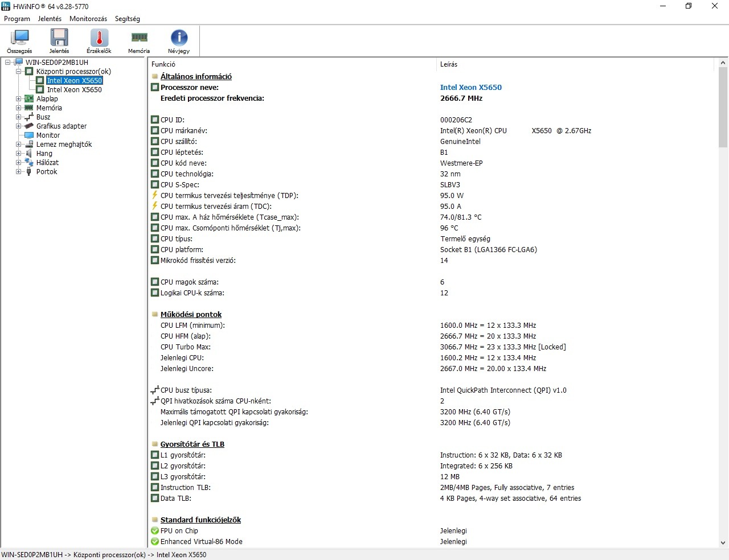The image size is (729, 560).
Task: Select the Monitor tree label
Action: [48, 135]
